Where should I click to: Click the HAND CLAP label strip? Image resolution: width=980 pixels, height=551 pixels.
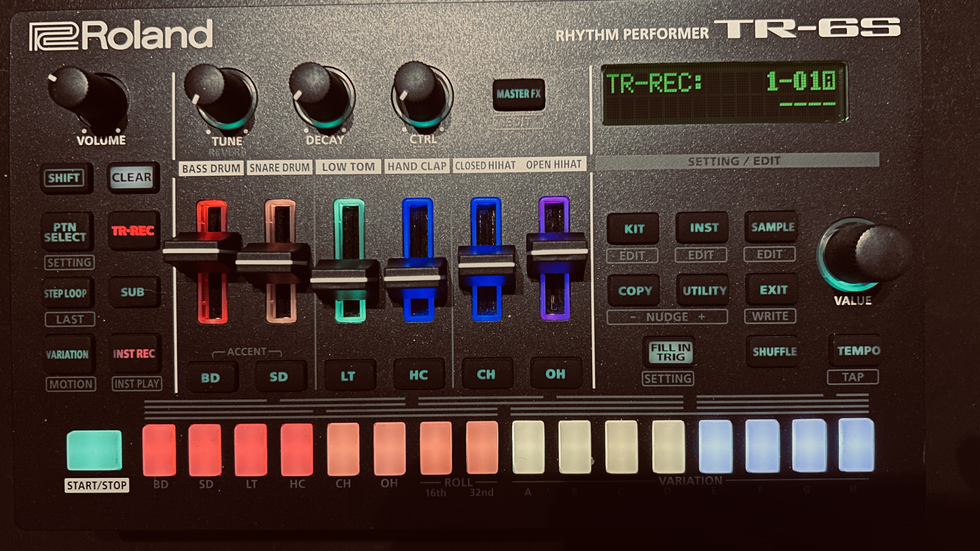point(417,166)
